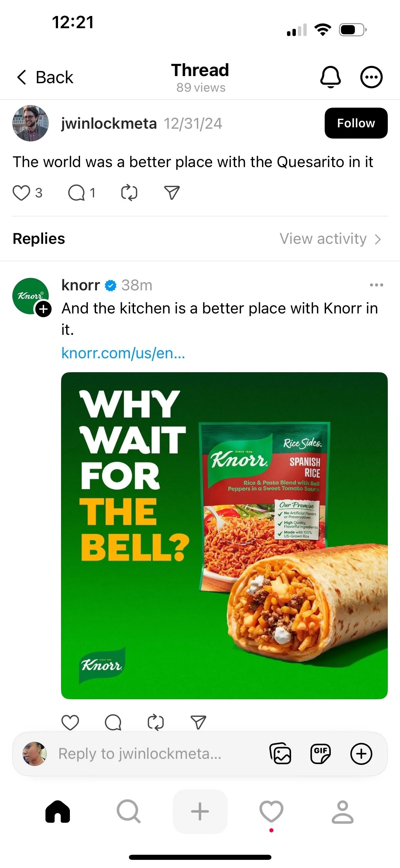Viewport: 400px width, 868px height.
Task: Switch to the Search tab
Action: (129, 812)
